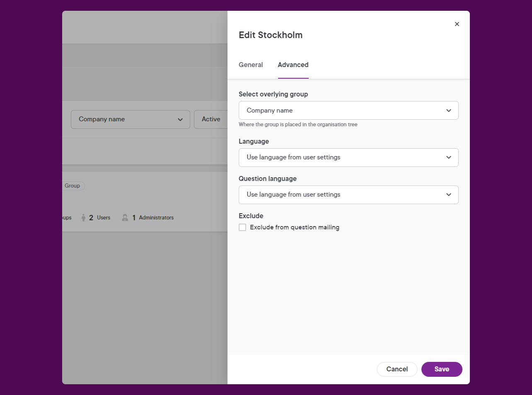Viewport: 532px width, 395px height.
Task: Open the background Company name filter dropdown
Action: click(x=124, y=119)
